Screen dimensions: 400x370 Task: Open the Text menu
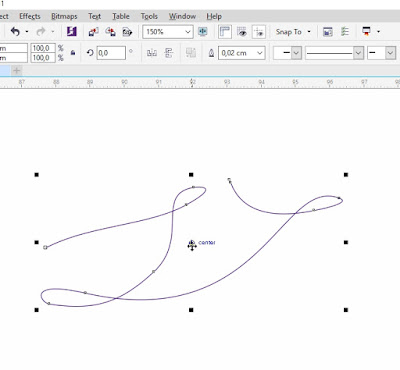tap(94, 16)
